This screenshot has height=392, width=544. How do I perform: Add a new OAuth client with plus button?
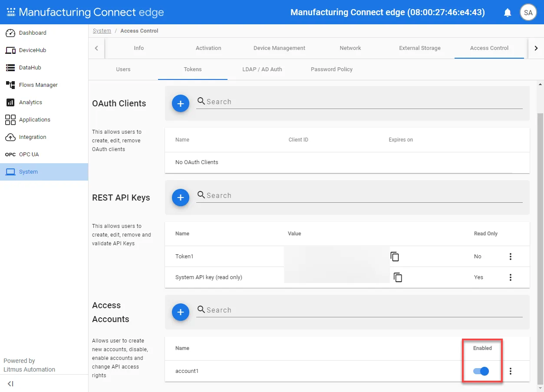tap(181, 103)
